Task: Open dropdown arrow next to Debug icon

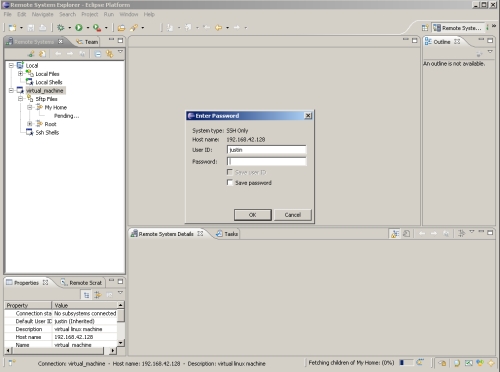Action: tap(69, 28)
